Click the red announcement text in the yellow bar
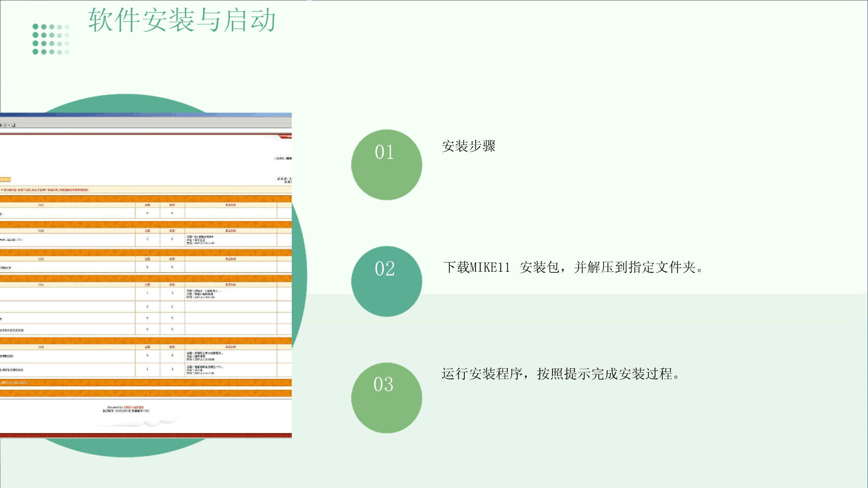The image size is (868, 488). point(45,190)
